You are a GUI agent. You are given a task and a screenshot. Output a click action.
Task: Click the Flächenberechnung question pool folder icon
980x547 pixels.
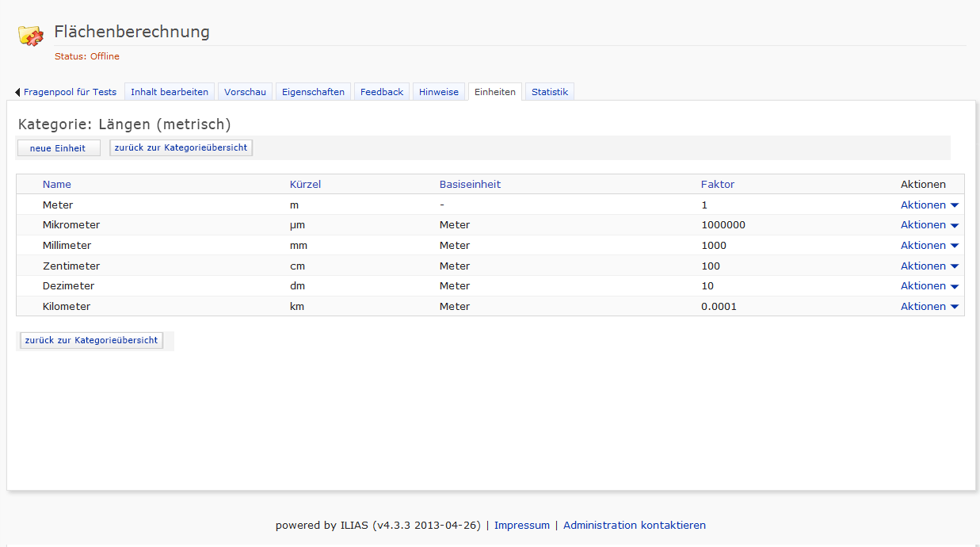(x=31, y=36)
